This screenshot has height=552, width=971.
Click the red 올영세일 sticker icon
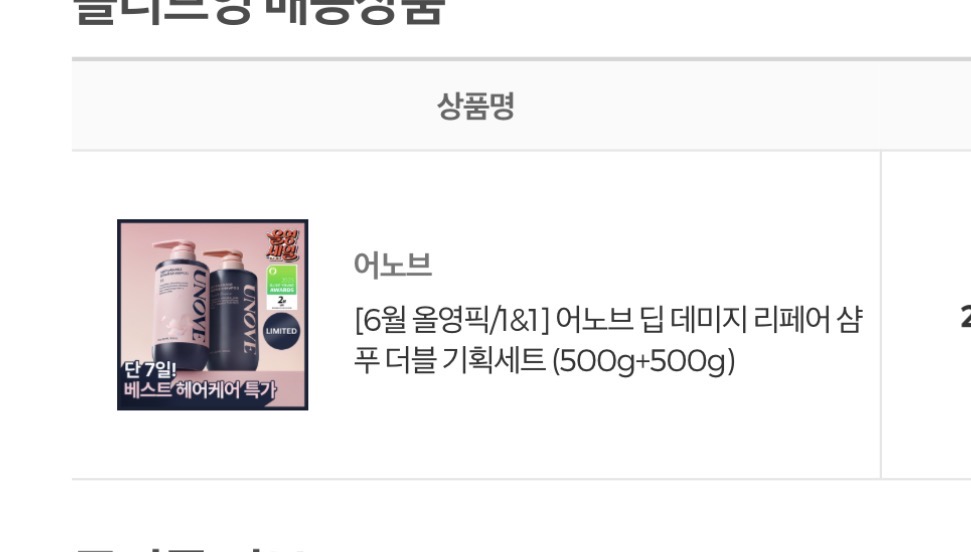[x=283, y=244]
